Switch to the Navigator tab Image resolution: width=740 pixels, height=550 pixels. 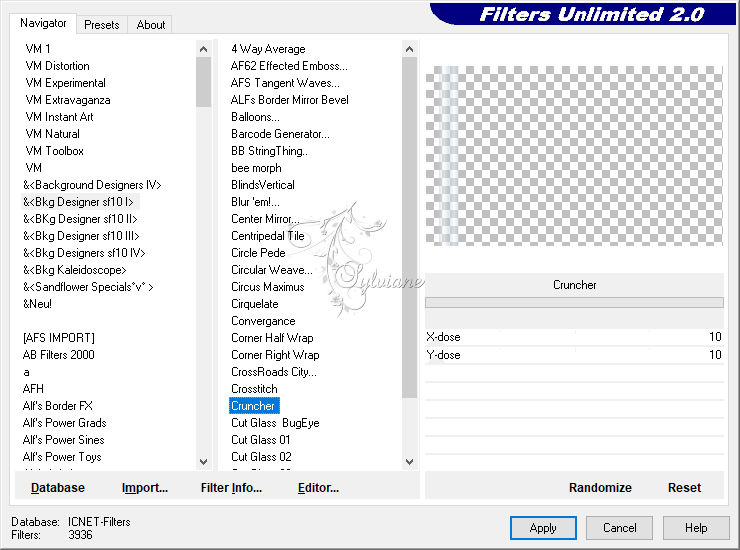coord(43,23)
